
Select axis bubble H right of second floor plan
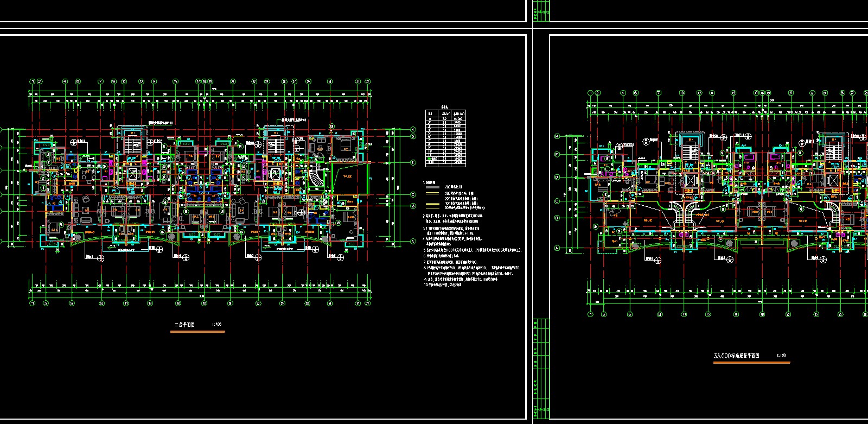coord(413,129)
